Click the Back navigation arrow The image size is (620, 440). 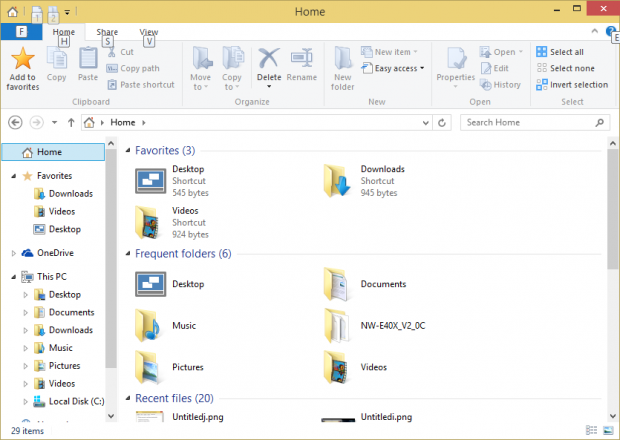pyautogui.click(x=15, y=123)
